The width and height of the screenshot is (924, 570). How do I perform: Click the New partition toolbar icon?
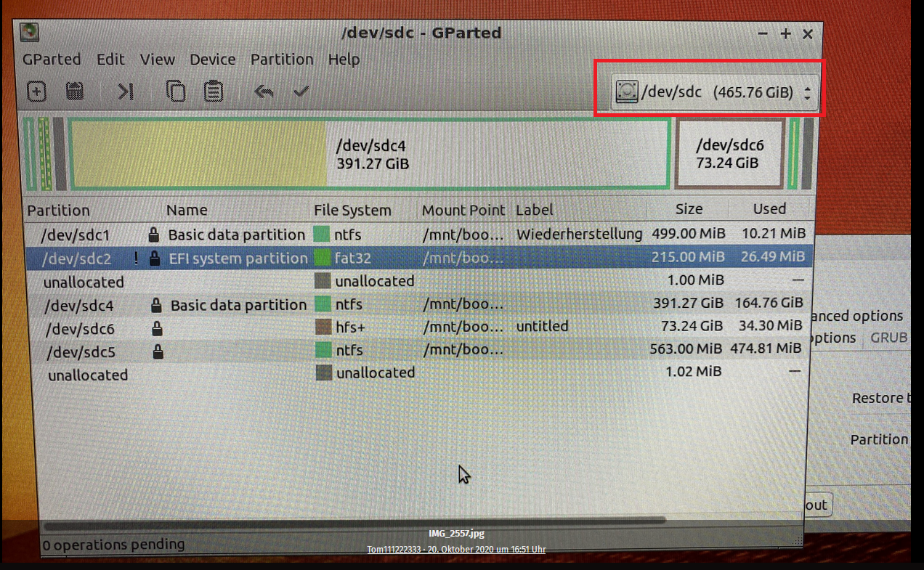pyautogui.click(x=36, y=91)
